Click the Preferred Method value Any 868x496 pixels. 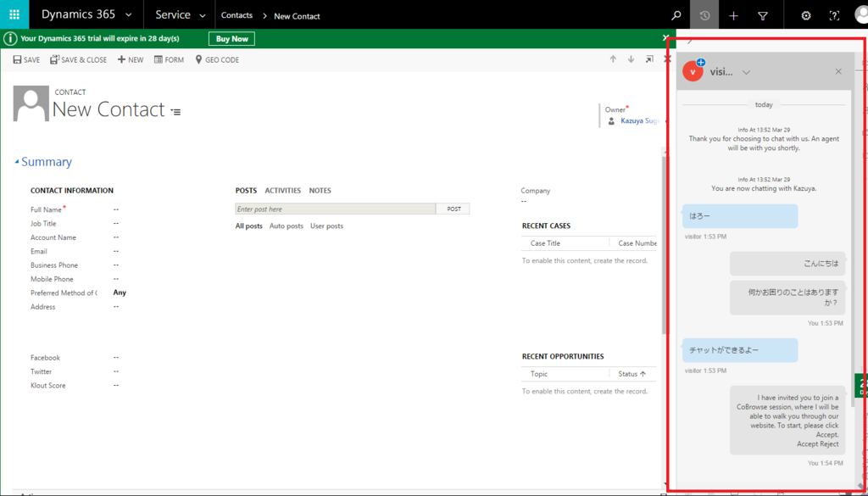click(x=120, y=293)
